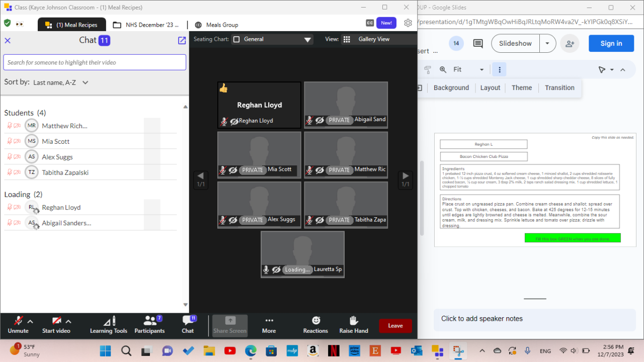Click the Chat icon in bottom toolbar

tap(188, 324)
